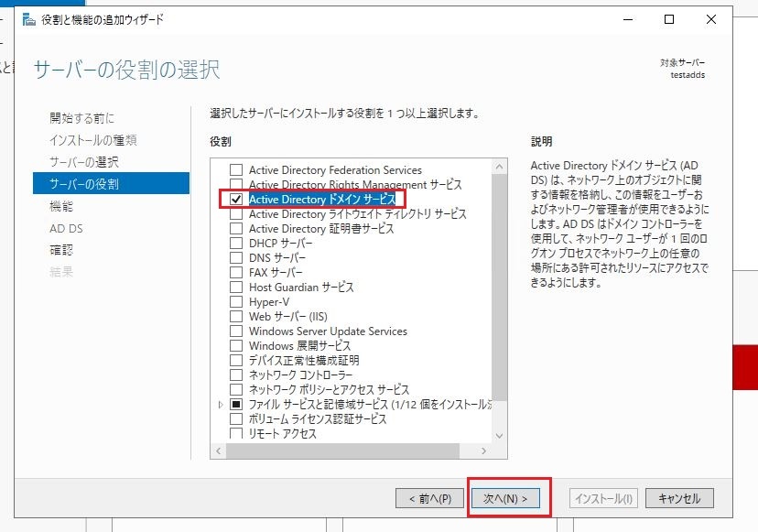Select DNS サーバー label text
The width and height of the screenshot is (758, 532).
click(x=277, y=258)
